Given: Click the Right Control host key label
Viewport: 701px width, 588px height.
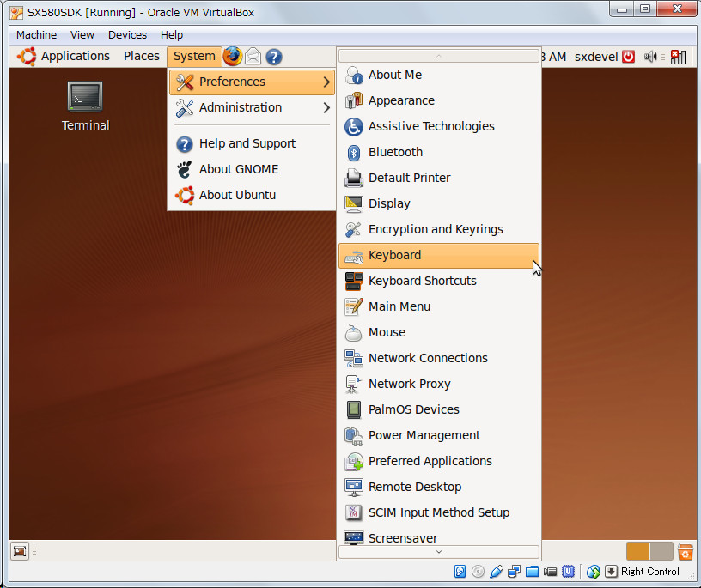Looking at the screenshot, I should (x=650, y=572).
